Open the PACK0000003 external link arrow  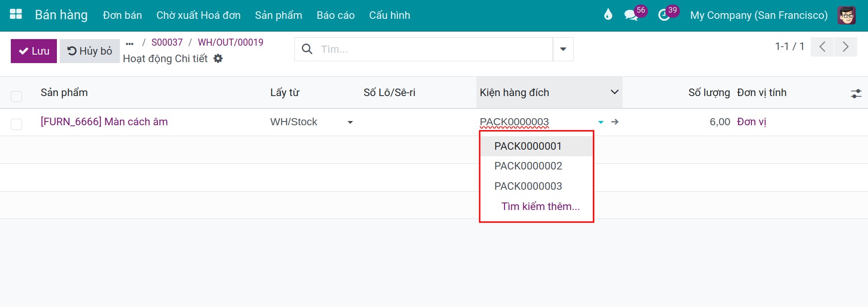[x=615, y=122]
